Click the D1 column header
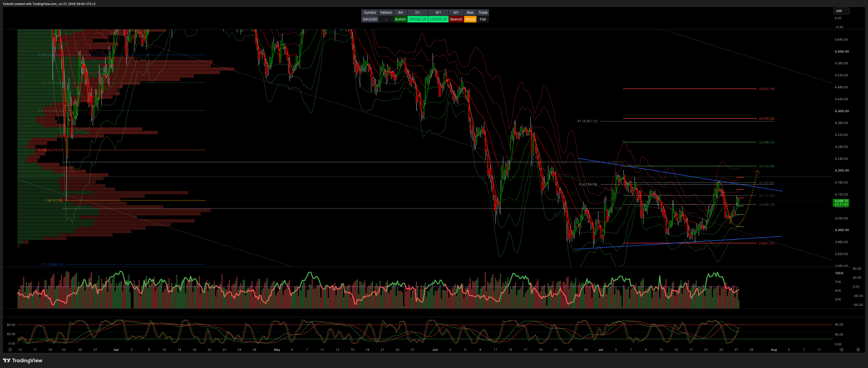This screenshot has width=868, height=368. (417, 12)
